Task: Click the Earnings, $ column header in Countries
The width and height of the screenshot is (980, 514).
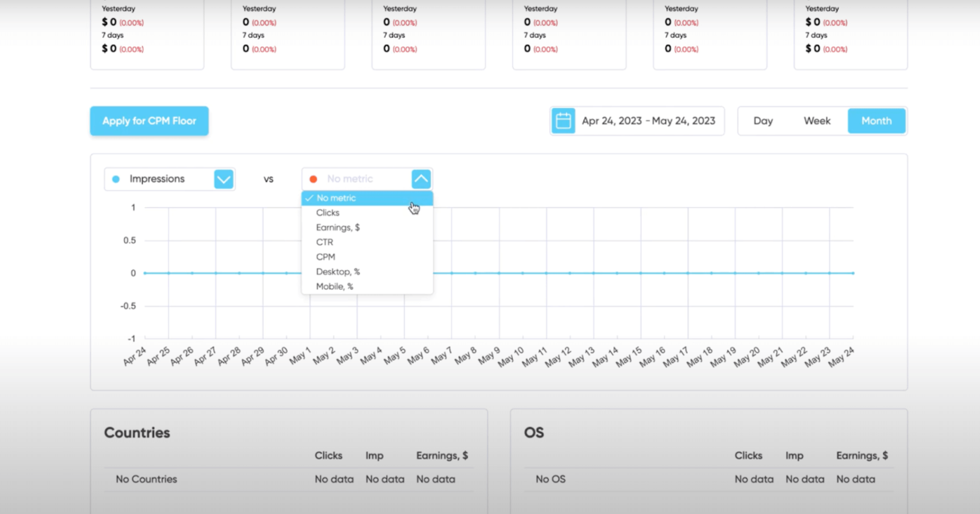Action: point(441,456)
